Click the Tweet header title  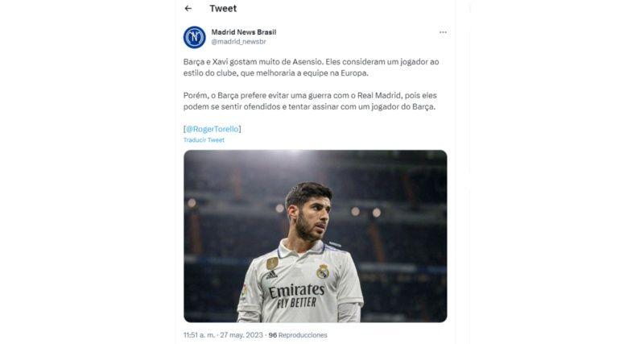coord(223,8)
